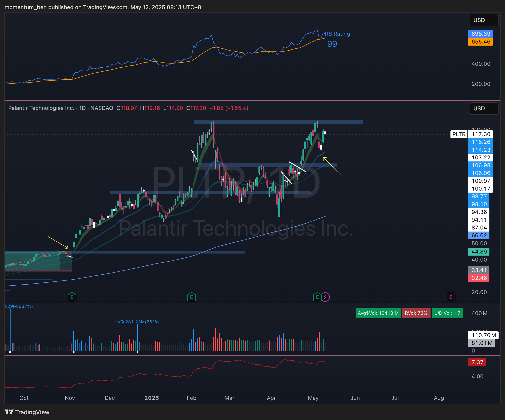
Task: Click the U/D Vol 1.7 badge
Action: coord(447,313)
